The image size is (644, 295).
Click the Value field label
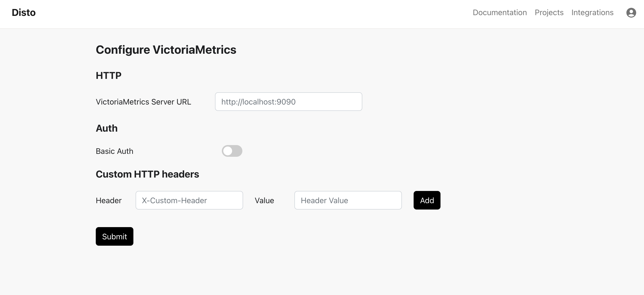264,200
